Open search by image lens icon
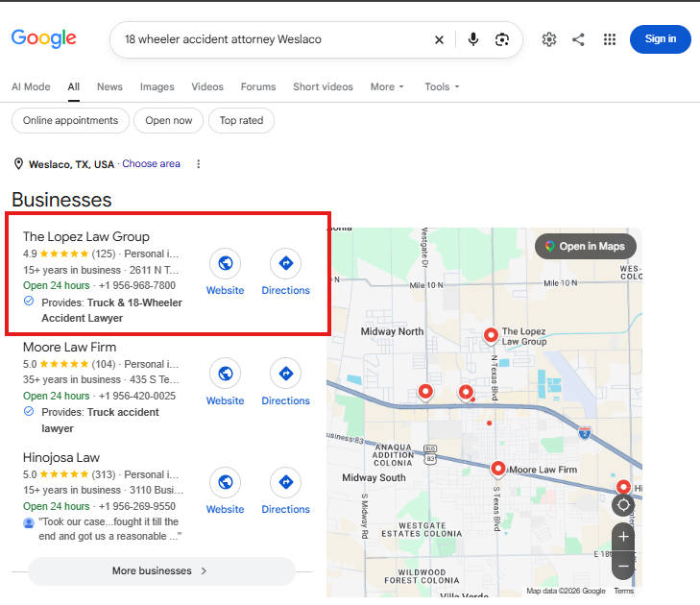 [x=502, y=39]
